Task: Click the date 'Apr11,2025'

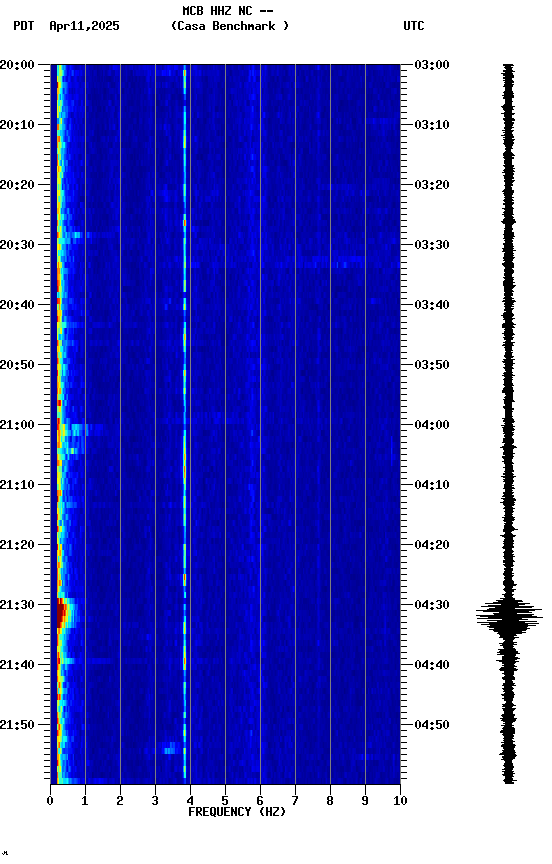Action: [84, 26]
